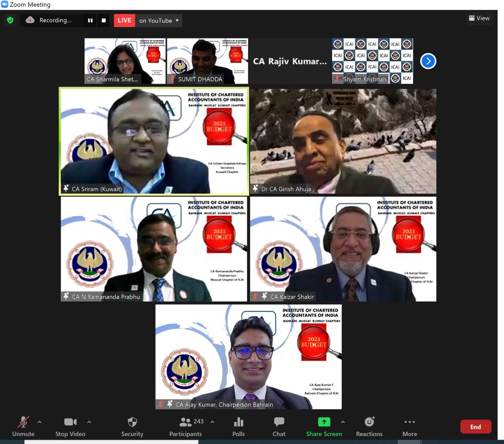Click the Zoom Meeting title bar icon
The width and height of the screenshot is (504, 444).
(4, 4)
